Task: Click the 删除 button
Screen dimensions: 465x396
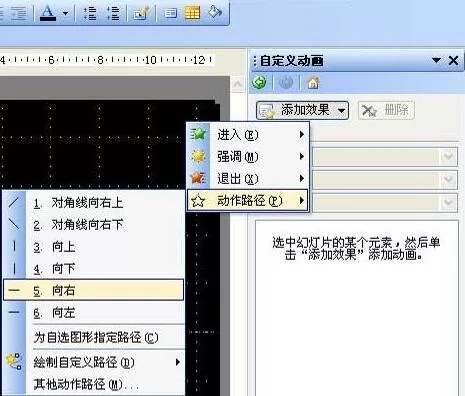Action: (x=386, y=110)
